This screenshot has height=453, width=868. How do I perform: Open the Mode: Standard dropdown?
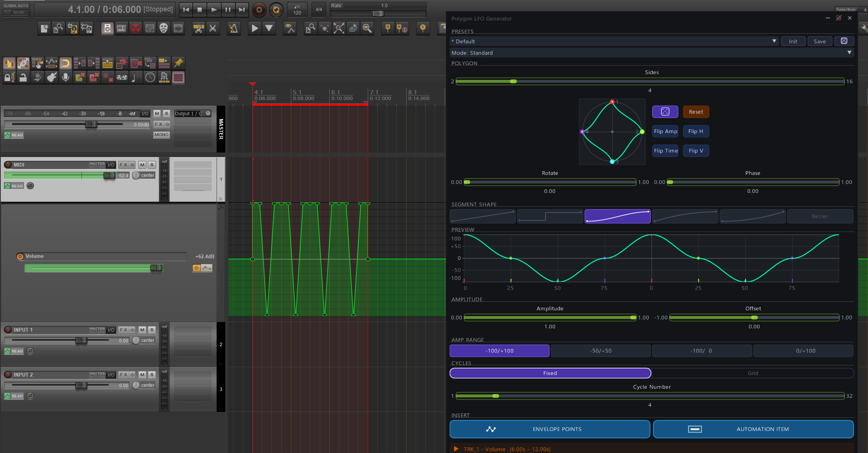(651, 52)
